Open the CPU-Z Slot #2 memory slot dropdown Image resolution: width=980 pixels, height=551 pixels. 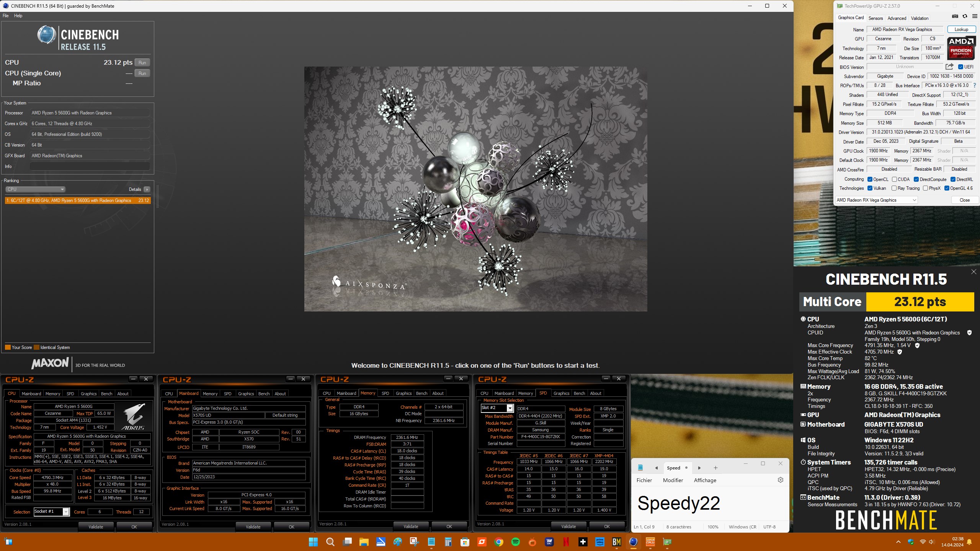pyautogui.click(x=497, y=408)
